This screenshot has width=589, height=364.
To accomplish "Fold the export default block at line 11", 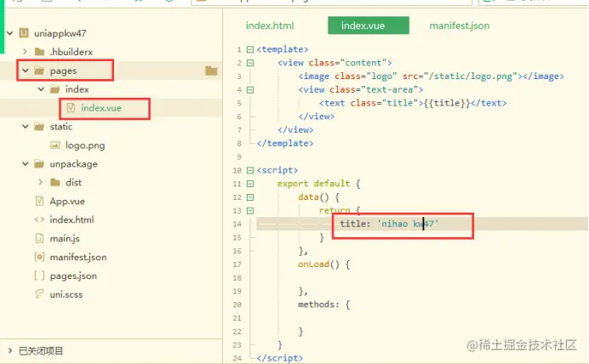I will [250, 184].
